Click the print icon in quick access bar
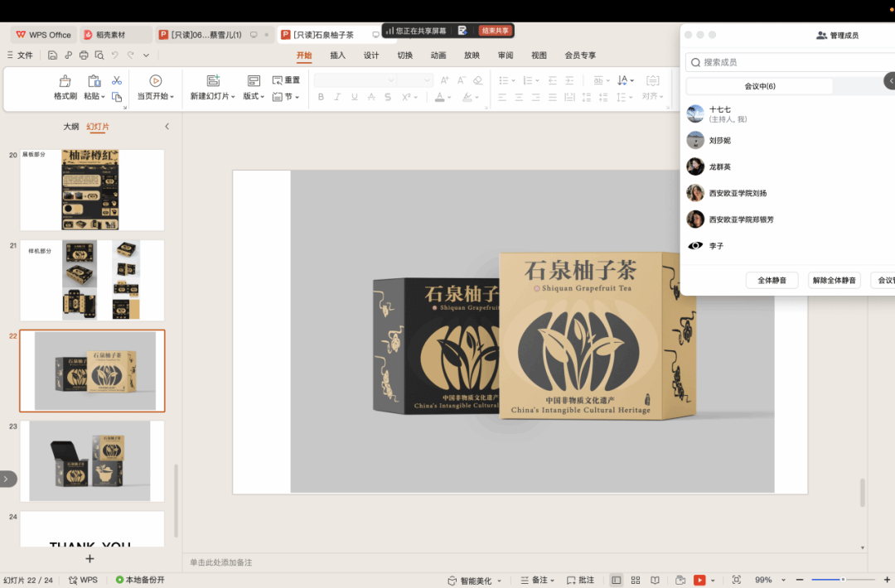The width and height of the screenshot is (895, 588). 84,55
